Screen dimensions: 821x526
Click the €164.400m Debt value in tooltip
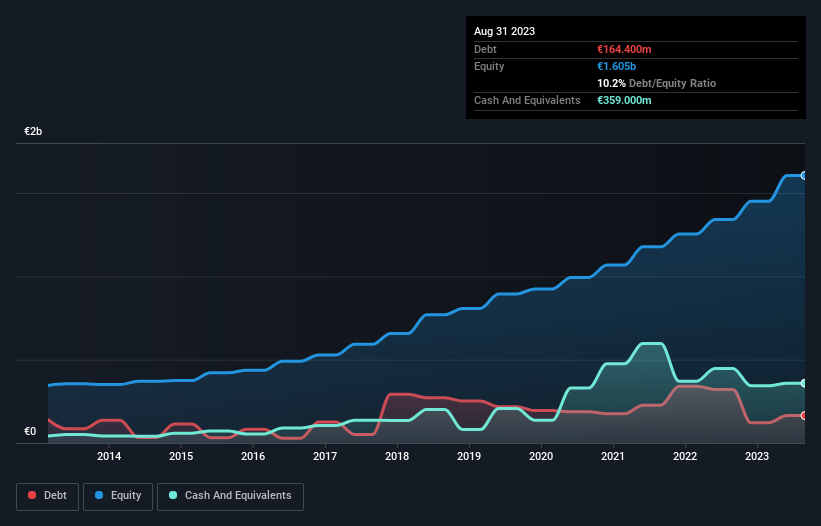[624, 49]
